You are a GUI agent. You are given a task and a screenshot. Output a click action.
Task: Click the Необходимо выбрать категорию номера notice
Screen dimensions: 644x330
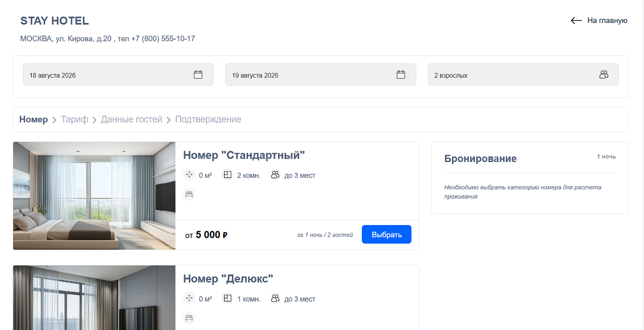coord(522,192)
